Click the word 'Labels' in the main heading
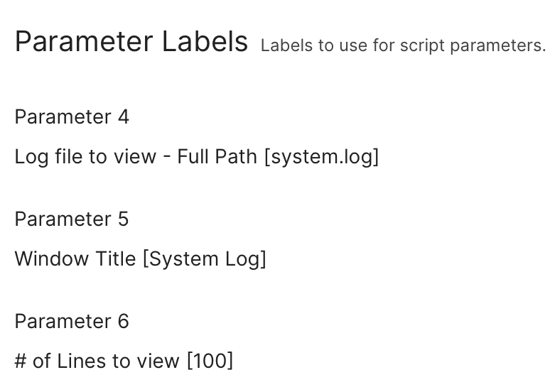Viewport: 550px width, 392px height. click(205, 42)
